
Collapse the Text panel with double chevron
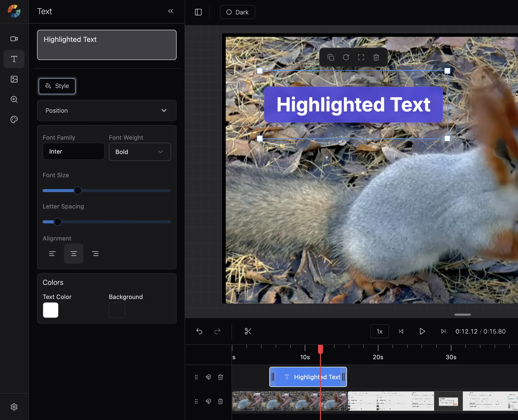pos(171,11)
